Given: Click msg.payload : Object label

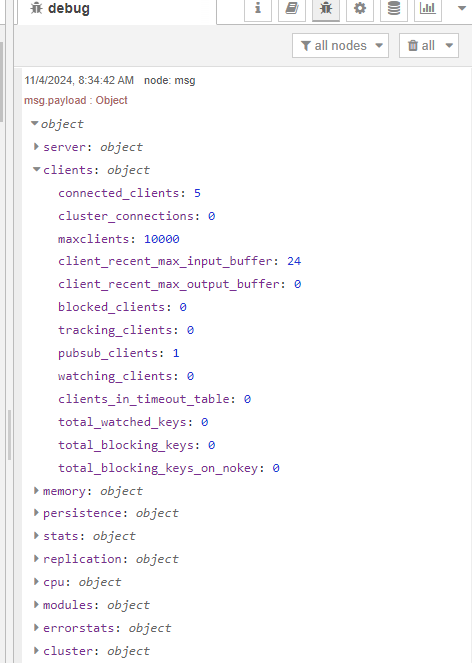Looking at the screenshot, I should click(76, 100).
